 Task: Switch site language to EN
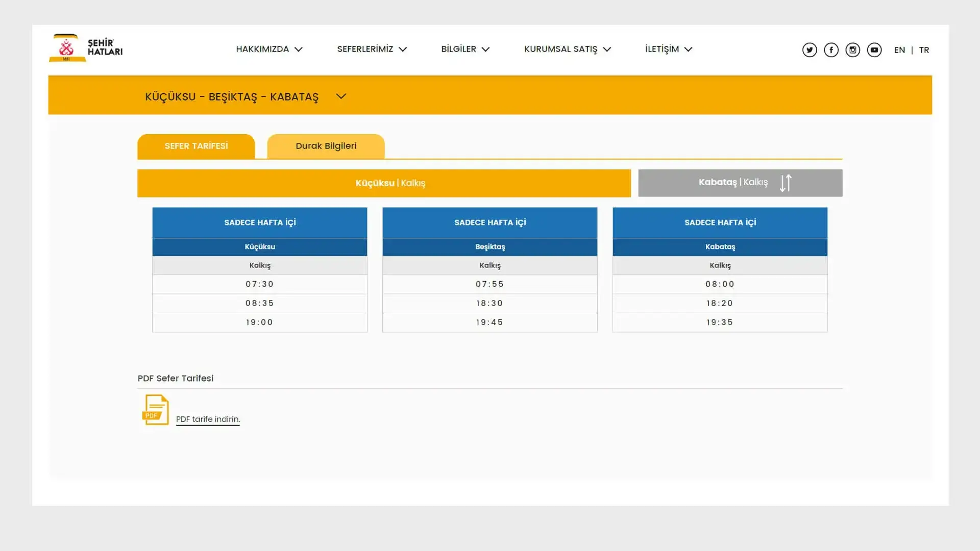899,49
